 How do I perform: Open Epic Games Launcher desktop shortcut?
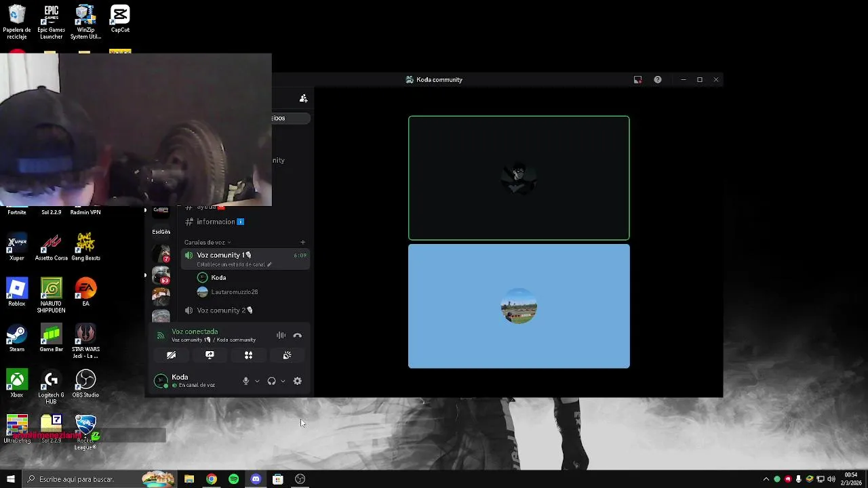pyautogui.click(x=51, y=22)
